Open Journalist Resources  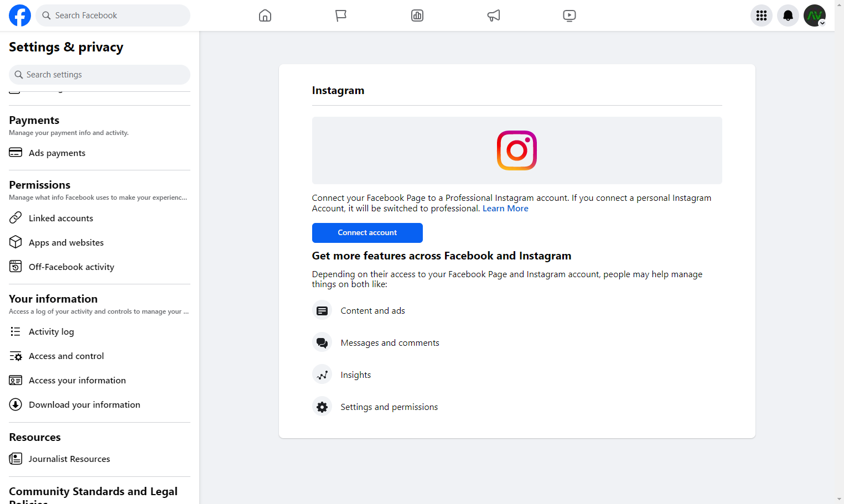tap(100, 459)
